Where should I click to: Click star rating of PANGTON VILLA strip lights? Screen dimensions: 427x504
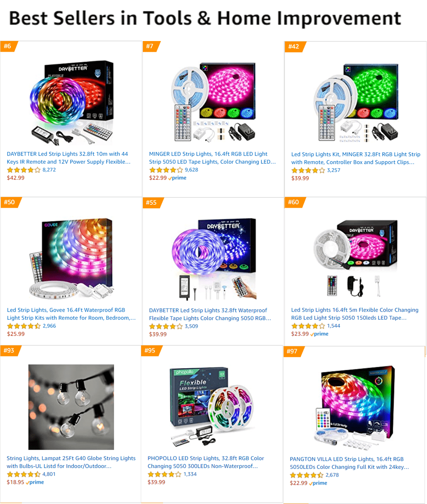coord(307,475)
